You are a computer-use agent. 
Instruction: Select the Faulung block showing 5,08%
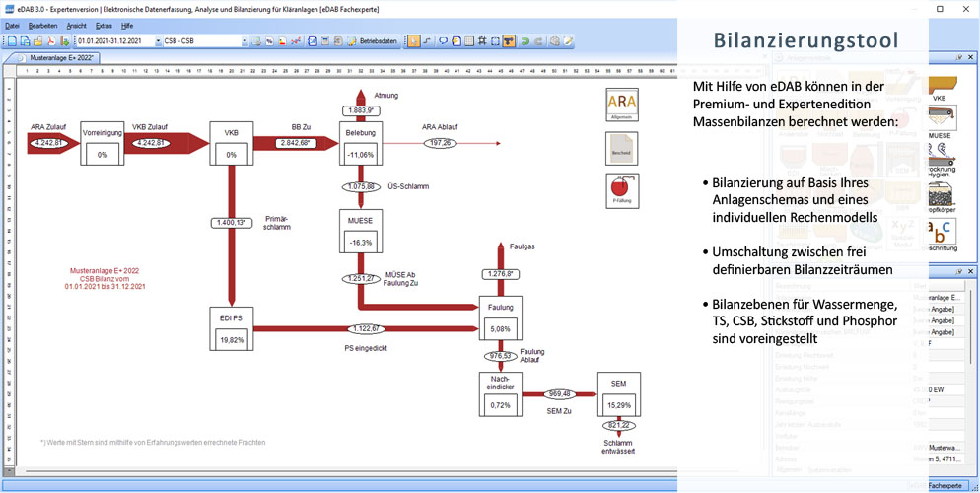point(500,317)
